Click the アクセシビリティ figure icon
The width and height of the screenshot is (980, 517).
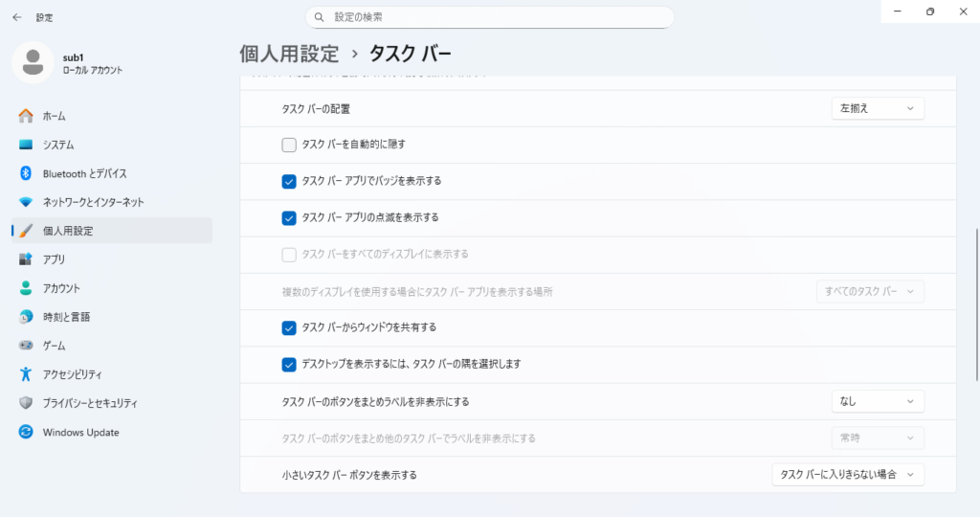[26, 374]
